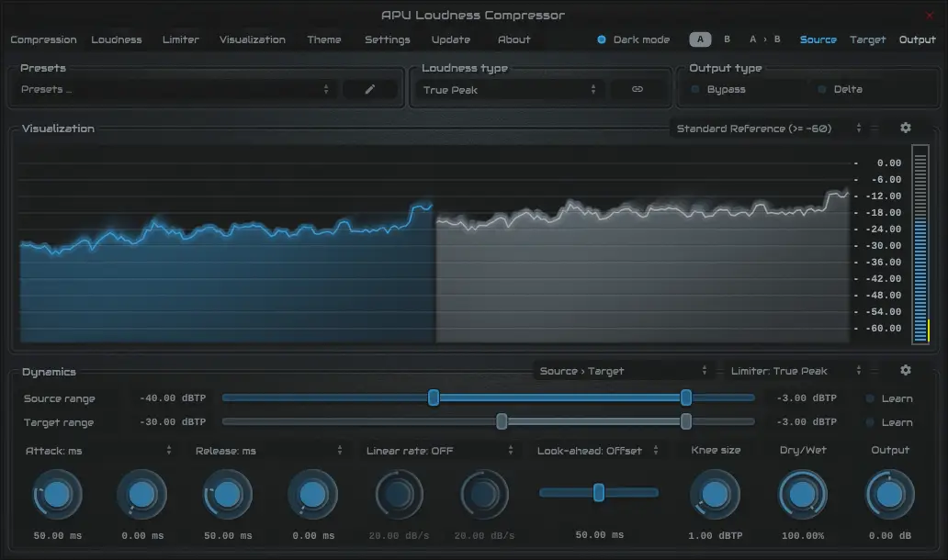
Task: Click the Target range lower slider handle
Action: click(502, 421)
